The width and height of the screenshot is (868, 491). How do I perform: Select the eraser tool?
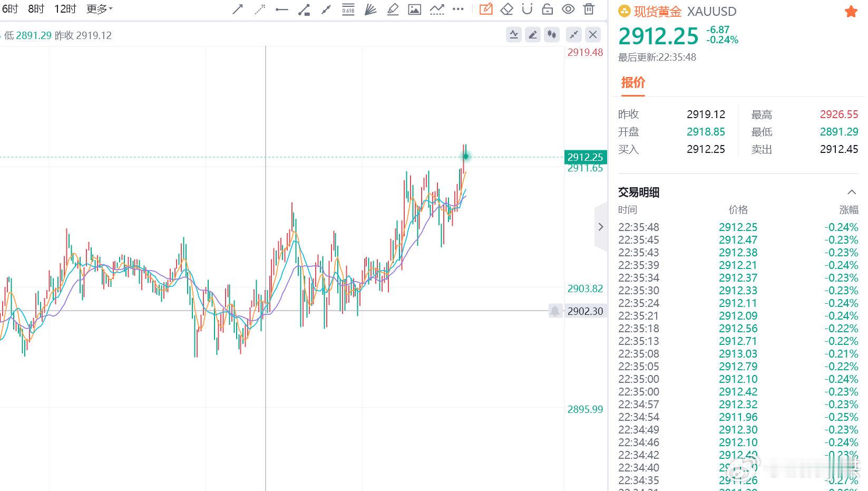click(x=506, y=9)
